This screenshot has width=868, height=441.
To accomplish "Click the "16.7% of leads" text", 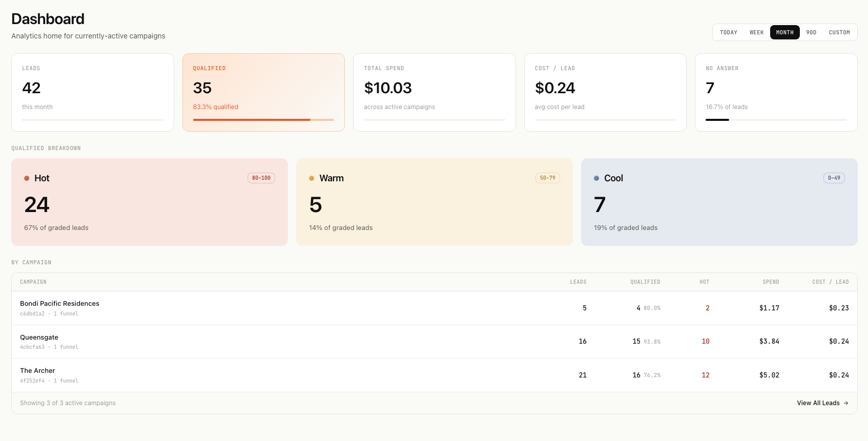I will point(727,107).
